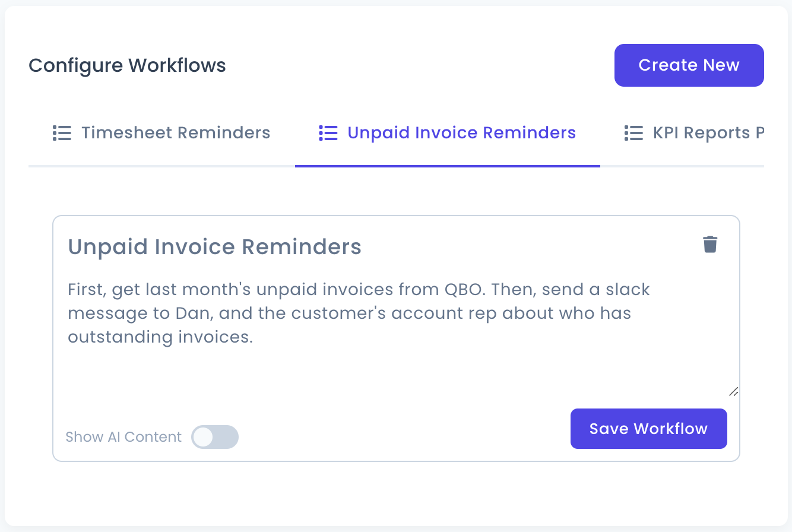Click "outstanding invoices." at the description's end

click(160, 337)
